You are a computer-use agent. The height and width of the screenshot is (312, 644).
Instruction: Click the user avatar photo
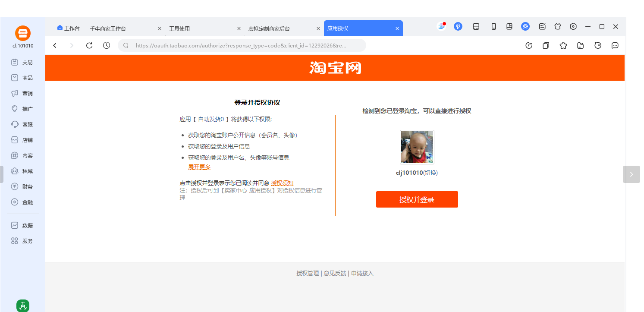tap(417, 147)
